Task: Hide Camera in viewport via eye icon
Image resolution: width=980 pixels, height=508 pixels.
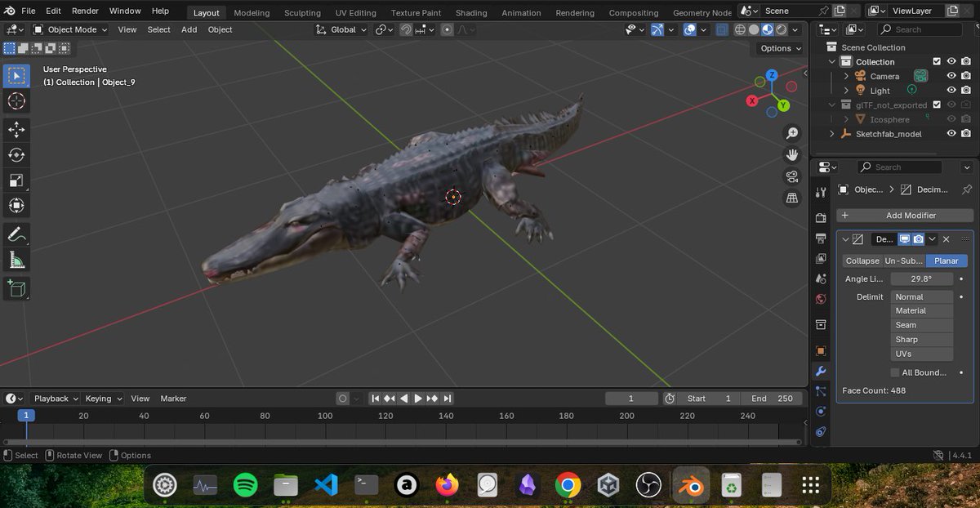Action: (951, 76)
